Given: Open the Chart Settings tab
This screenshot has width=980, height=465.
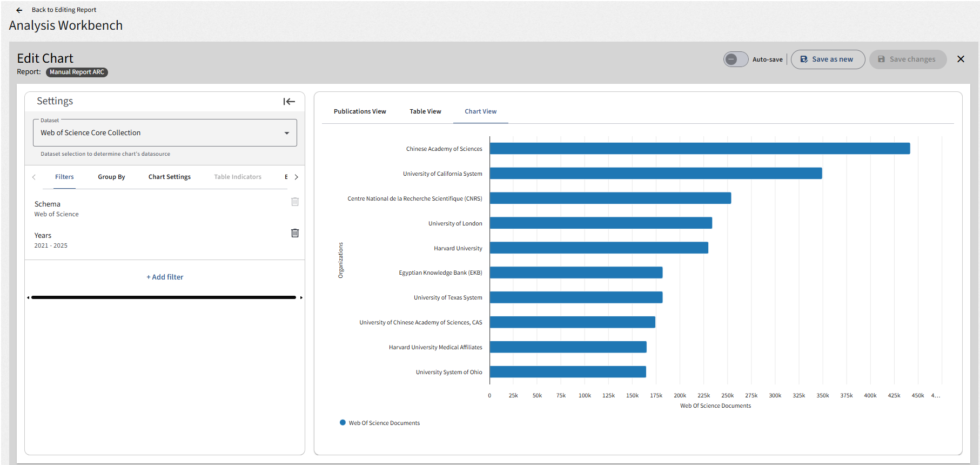Looking at the screenshot, I should click(170, 177).
